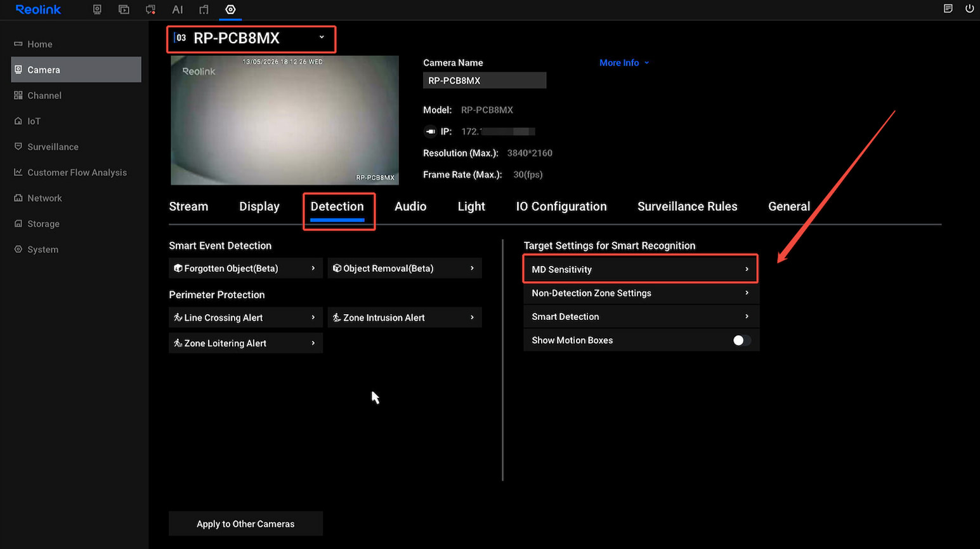Switch to the Stream tab
This screenshot has height=549, width=980.
188,207
